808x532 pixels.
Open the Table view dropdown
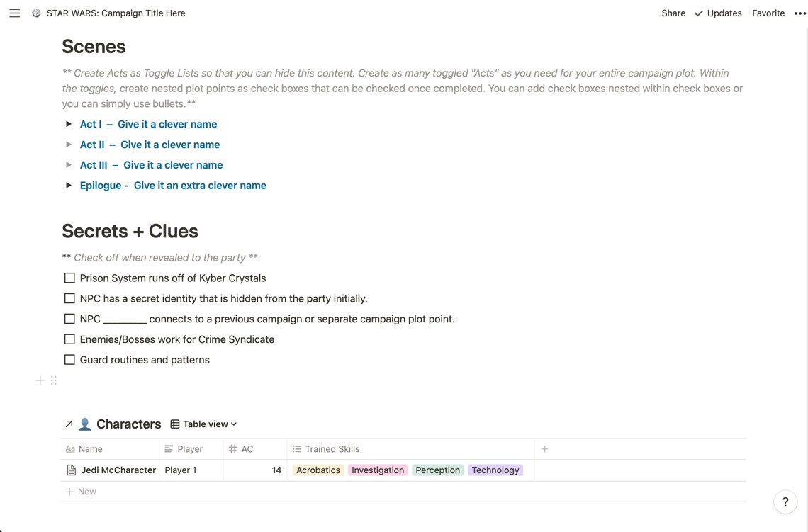point(203,424)
